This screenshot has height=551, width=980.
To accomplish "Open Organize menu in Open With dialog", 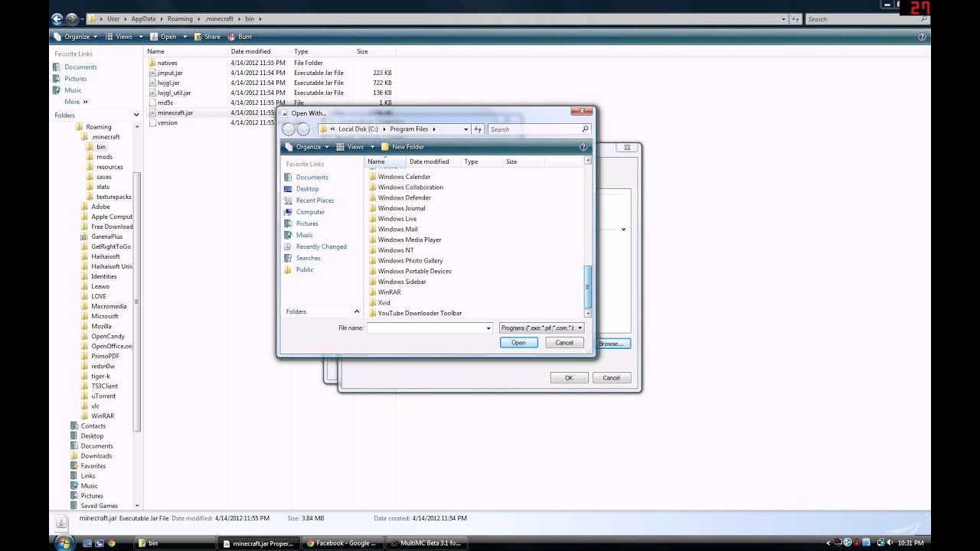I will pyautogui.click(x=308, y=147).
